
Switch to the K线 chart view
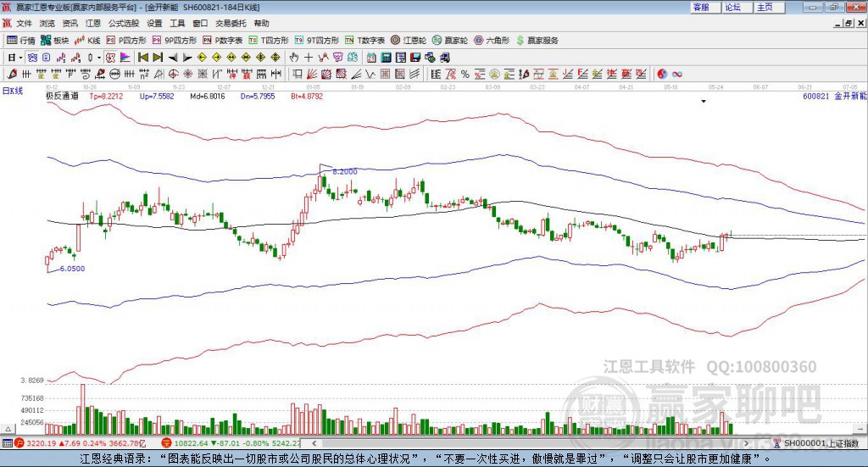pyautogui.click(x=87, y=41)
